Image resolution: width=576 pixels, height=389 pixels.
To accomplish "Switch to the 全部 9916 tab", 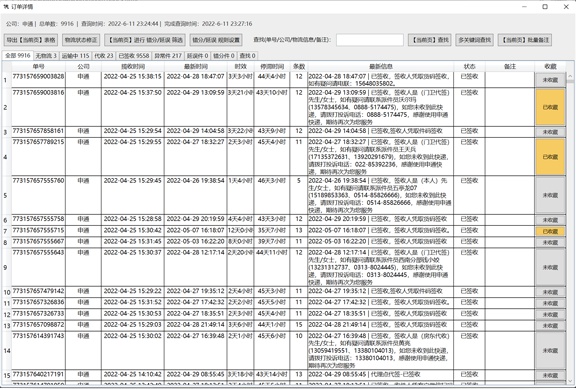I will (18, 55).
